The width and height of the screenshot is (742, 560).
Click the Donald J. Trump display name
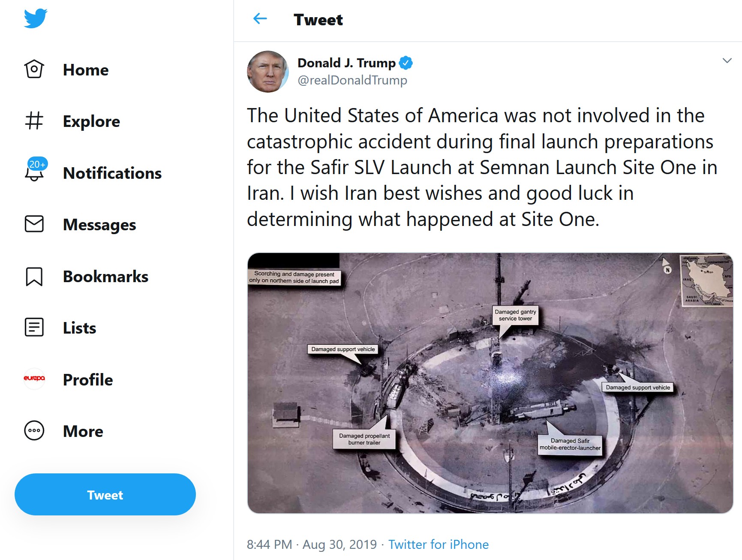tap(346, 63)
